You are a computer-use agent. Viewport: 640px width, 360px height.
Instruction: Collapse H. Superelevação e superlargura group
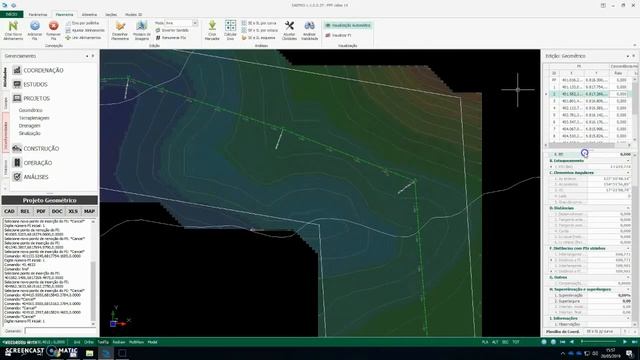628,289
